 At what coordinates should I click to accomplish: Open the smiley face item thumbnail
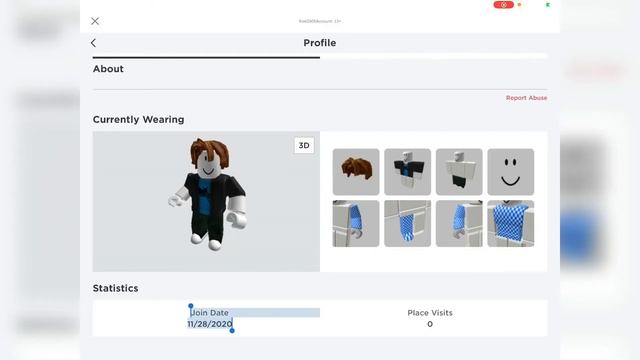(x=511, y=172)
